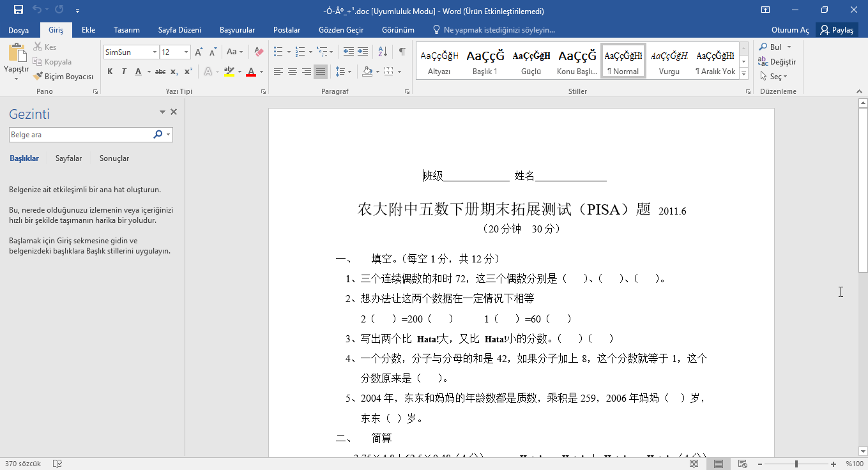Switch to the Tasarım ribbon tab
The image size is (868, 470).
tap(126, 30)
